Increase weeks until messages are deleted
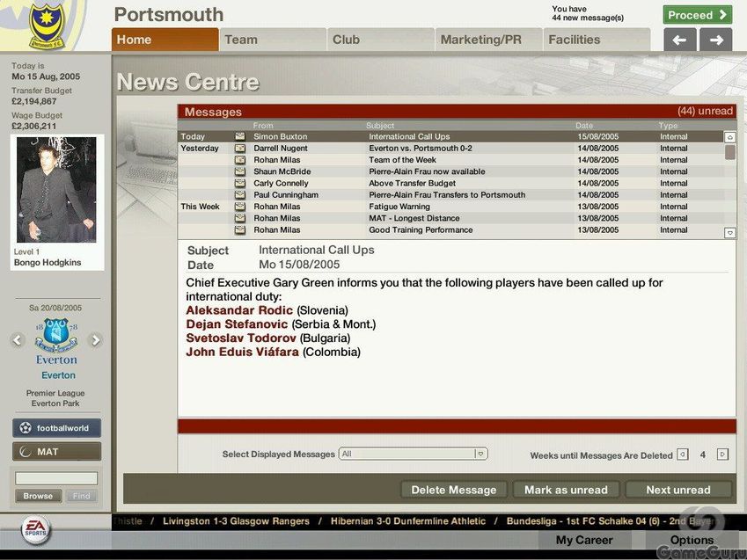 coord(722,455)
